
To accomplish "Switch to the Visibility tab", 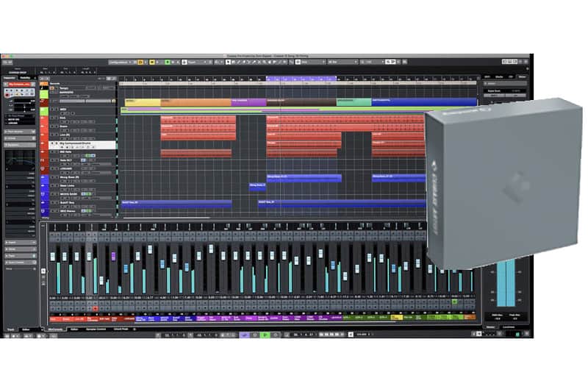I will point(26,78).
